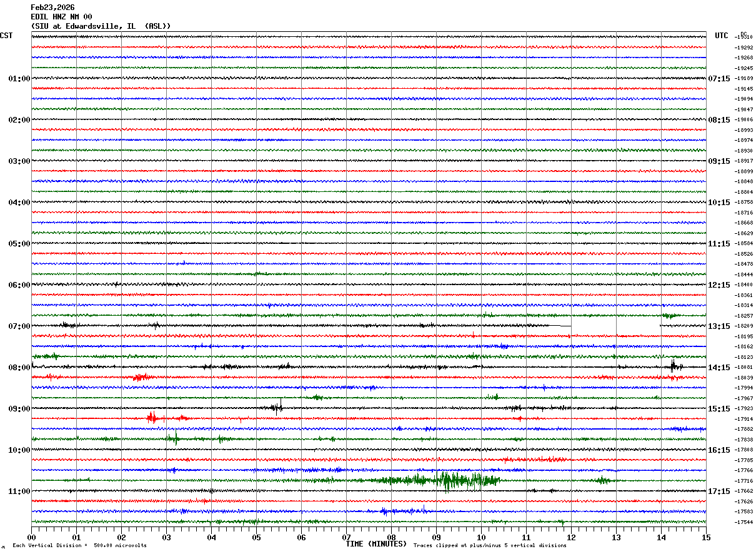Click the DC offset value -18400
756x554 pixels.
[x=744, y=285]
